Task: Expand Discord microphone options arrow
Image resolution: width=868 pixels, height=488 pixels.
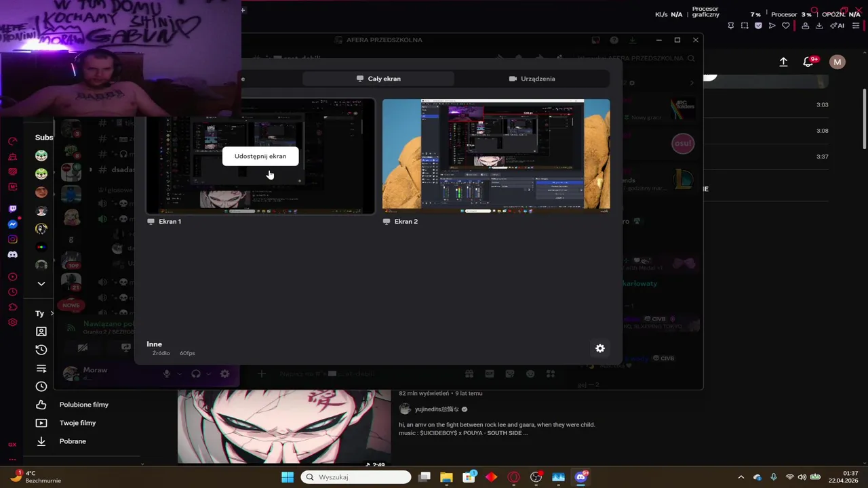Action: coord(180,373)
